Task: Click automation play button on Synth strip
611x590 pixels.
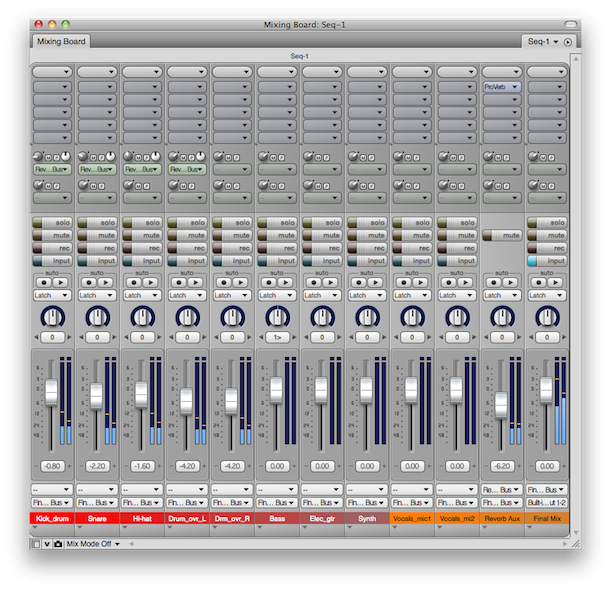Action: [374, 283]
